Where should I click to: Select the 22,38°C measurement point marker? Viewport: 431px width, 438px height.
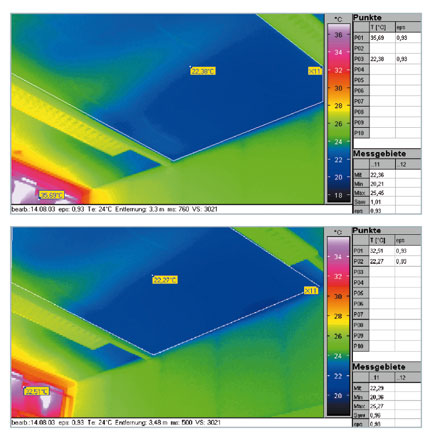203,71
